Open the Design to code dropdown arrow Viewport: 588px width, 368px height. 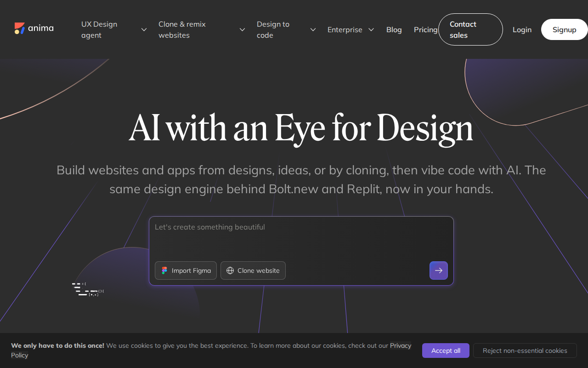pyautogui.click(x=313, y=30)
